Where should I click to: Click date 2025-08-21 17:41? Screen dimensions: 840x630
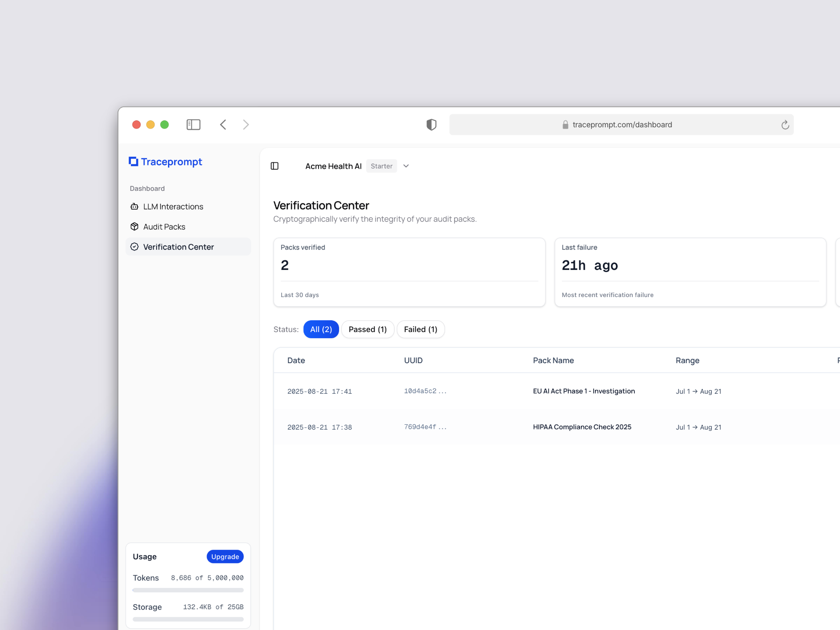click(320, 392)
